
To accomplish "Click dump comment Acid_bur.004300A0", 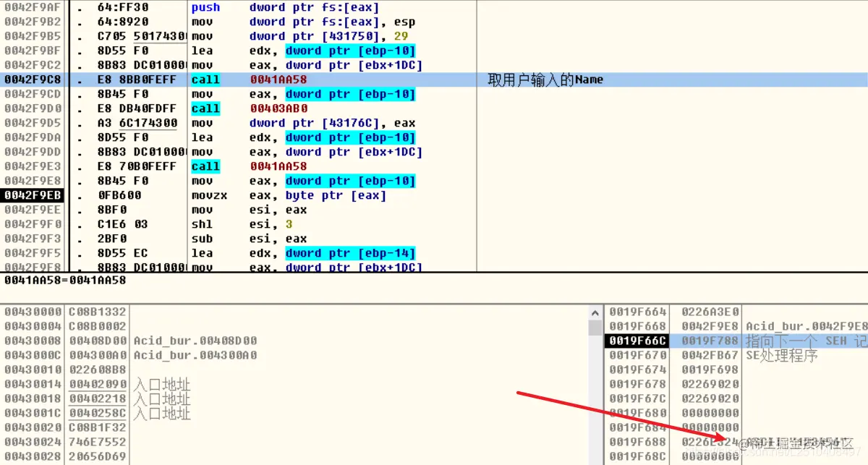I will [x=195, y=355].
